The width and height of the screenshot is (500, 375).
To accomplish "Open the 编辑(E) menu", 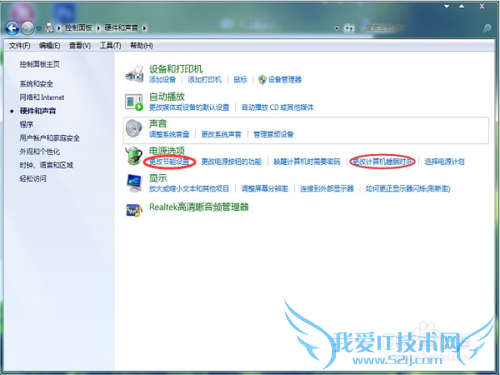I will [50, 46].
